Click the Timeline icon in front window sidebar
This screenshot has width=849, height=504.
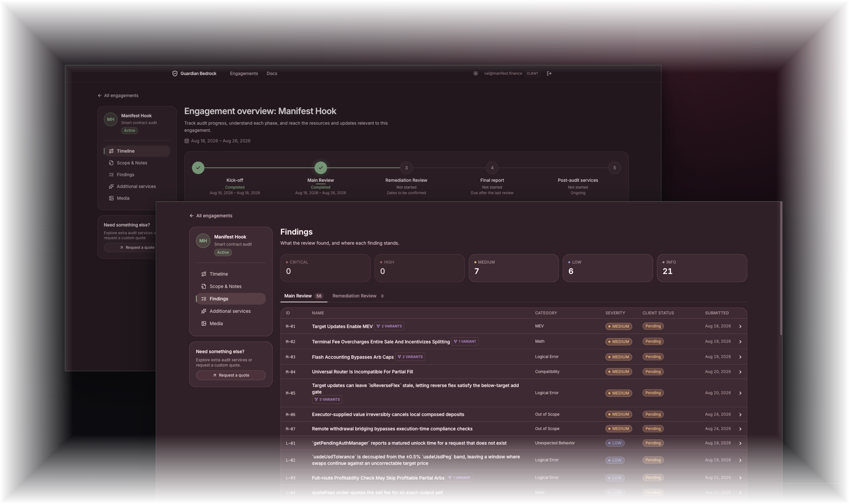pyautogui.click(x=204, y=274)
